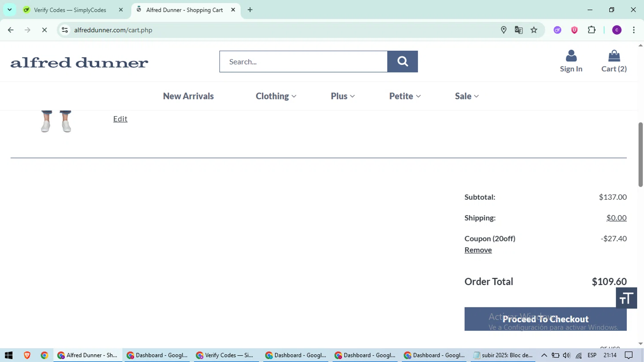Open subir 2025 Notepad taskbar window
Image resolution: width=644 pixels, height=362 pixels.
click(x=503, y=355)
